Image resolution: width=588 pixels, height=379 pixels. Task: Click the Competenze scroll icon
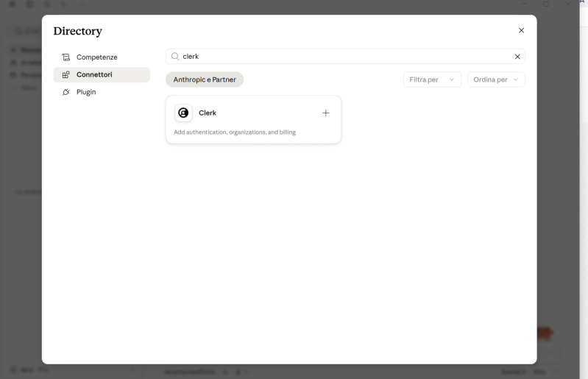pyautogui.click(x=66, y=57)
